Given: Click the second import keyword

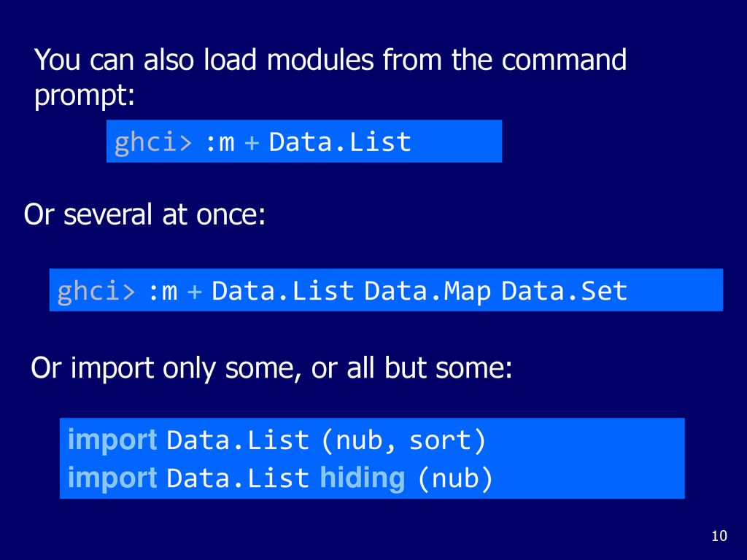Looking at the screenshot, I should pos(112,478).
